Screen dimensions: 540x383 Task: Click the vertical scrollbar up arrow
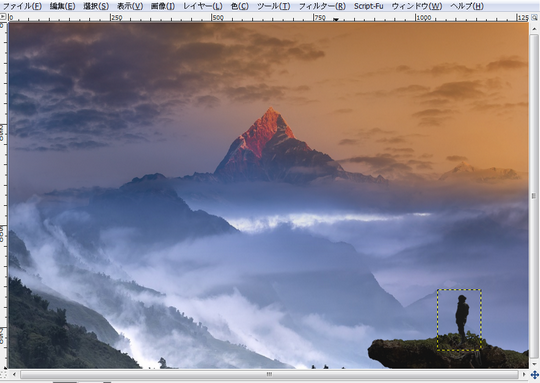tap(534, 29)
